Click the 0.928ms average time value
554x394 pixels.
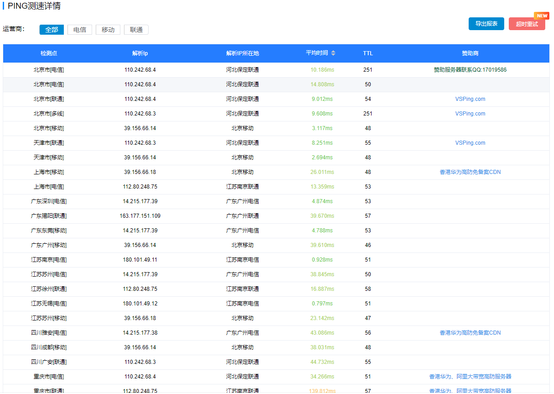322,260
